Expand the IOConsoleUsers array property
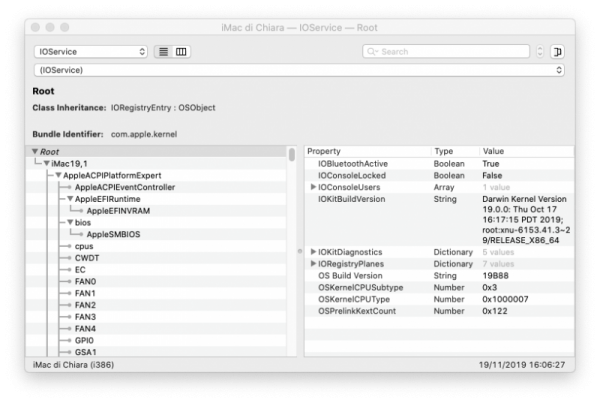Image resolution: width=600 pixels, height=403 pixels. (x=313, y=187)
